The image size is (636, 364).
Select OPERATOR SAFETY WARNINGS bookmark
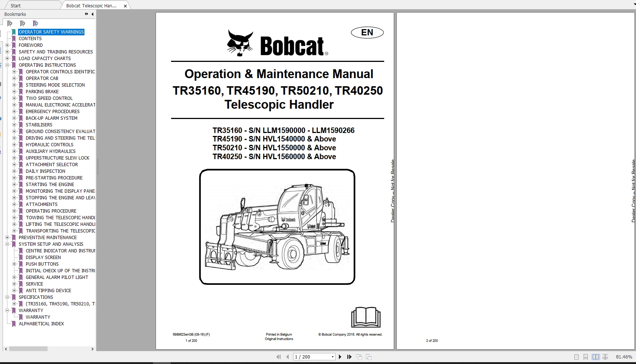(x=51, y=32)
